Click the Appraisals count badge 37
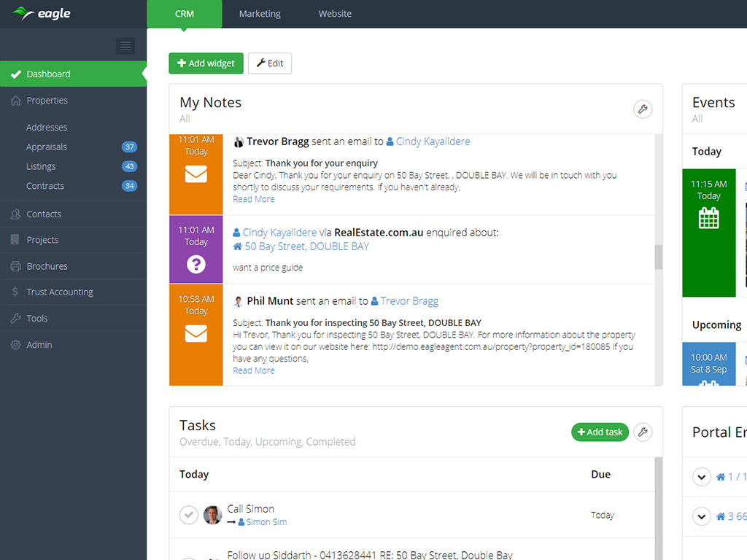This screenshot has width=747, height=560. 130,147
